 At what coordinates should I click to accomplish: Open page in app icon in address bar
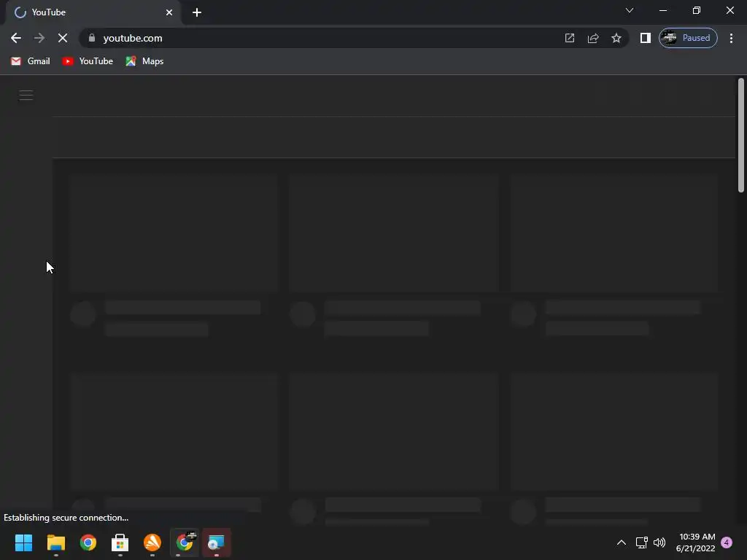pos(570,38)
